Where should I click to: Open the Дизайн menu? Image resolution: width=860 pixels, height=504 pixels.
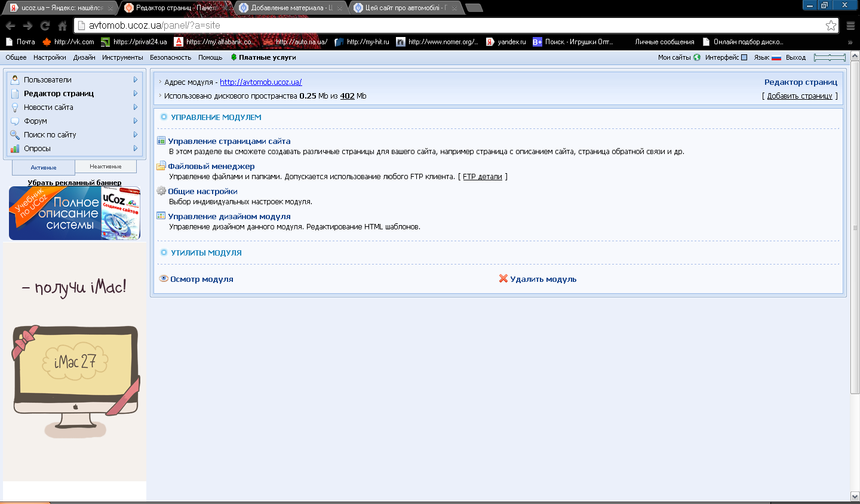tap(84, 57)
